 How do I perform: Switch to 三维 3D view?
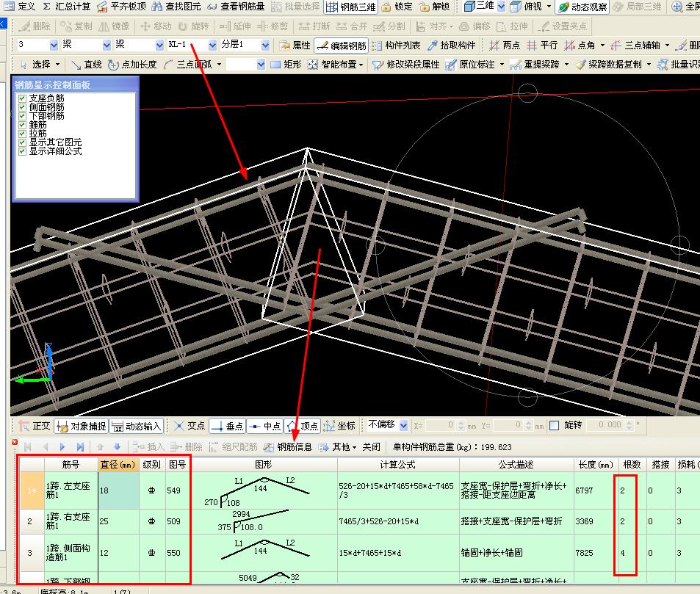(x=479, y=7)
